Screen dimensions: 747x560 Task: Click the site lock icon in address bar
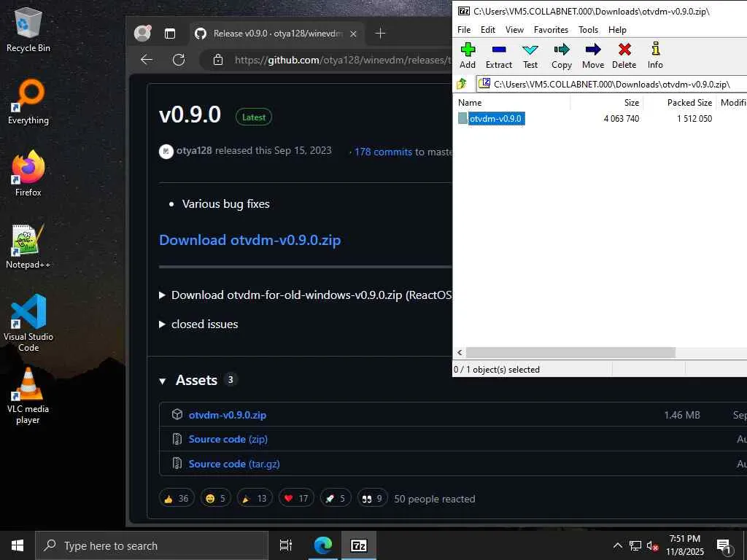coord(217,60)
